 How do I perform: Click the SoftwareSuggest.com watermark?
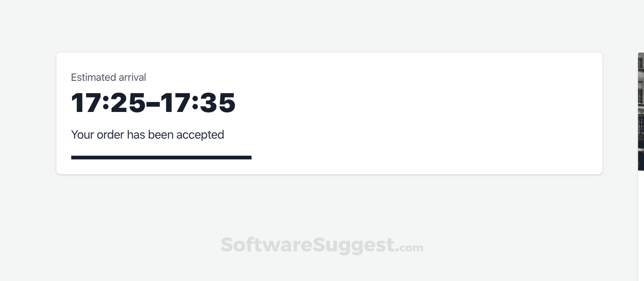pyautogui.click(x=322, y=245)
